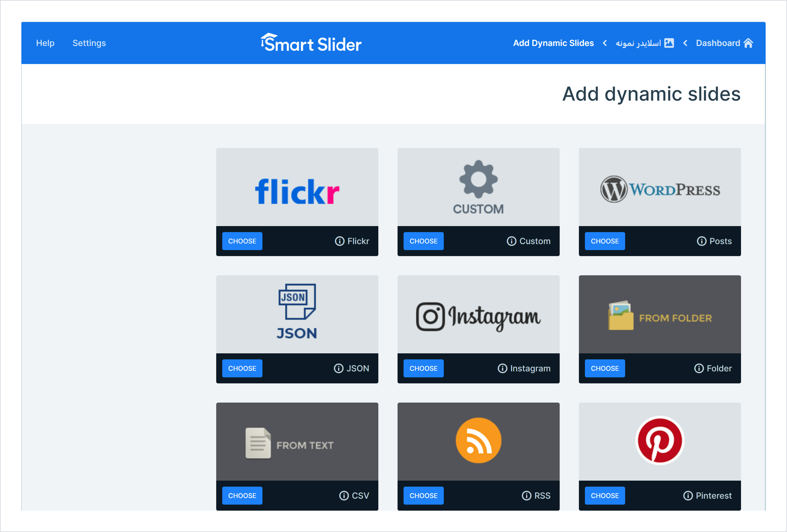787x532 pixels.
Task: Open the info icon next to Instagram
Action: 502,369
